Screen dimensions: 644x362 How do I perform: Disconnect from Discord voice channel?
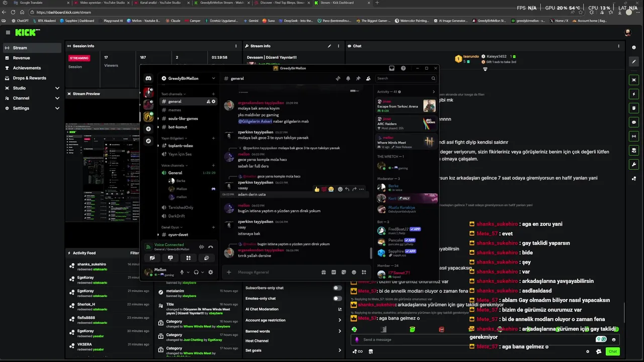pos(210,247)
